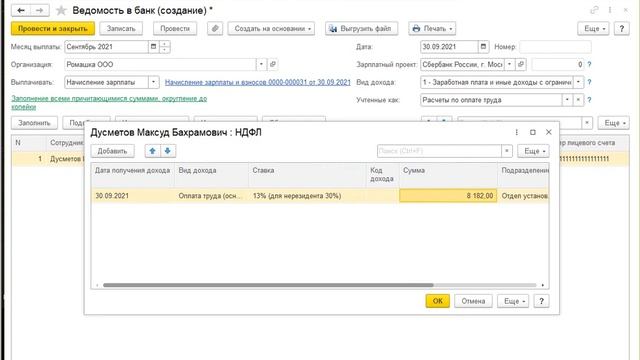Click the Код дохода column header
The width and height of the screenshot is (640, 360).
coord(382,175)
